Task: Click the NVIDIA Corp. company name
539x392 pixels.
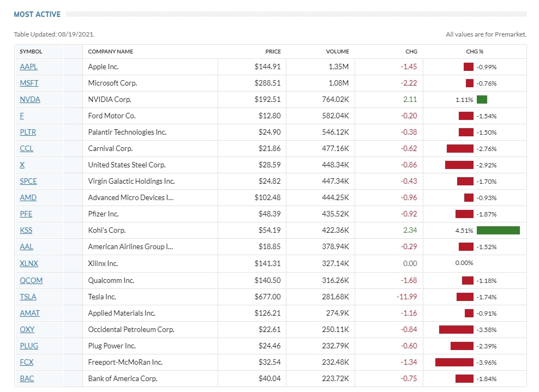Action: click(x=110, y=99)
